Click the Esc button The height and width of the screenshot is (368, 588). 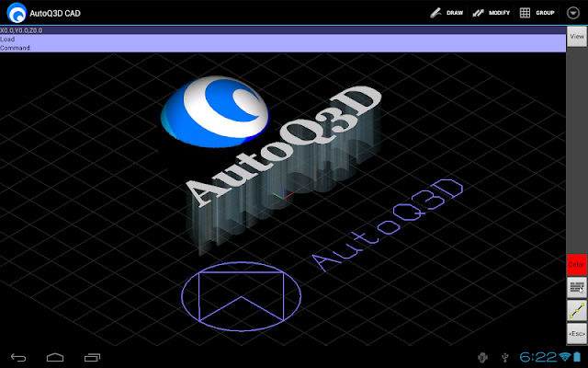pyautogui.click(x=577, y=333)
